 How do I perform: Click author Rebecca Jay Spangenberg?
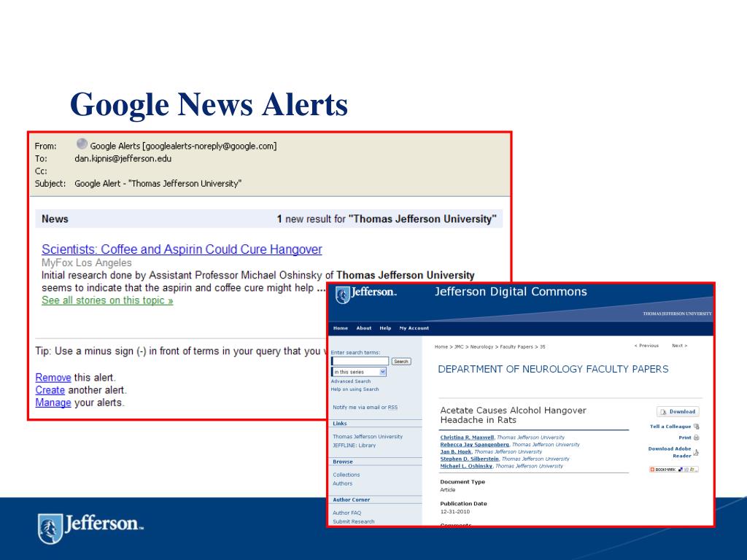[x=474, y=445]
